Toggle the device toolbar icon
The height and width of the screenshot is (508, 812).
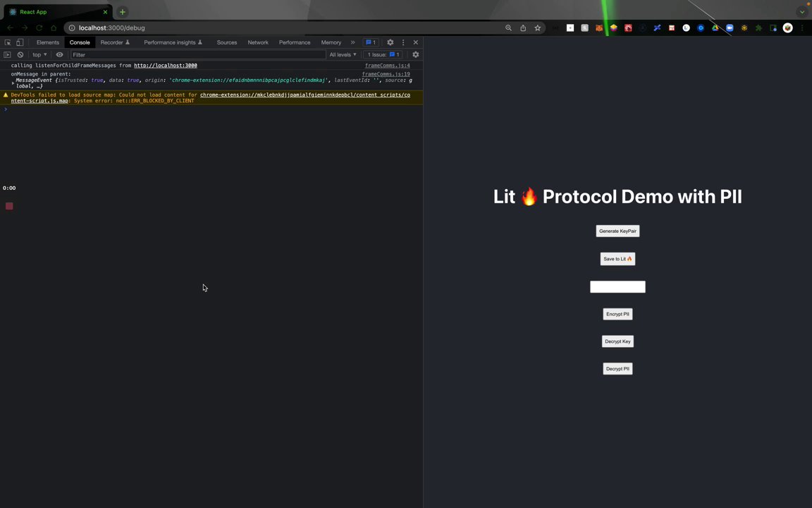20,42
